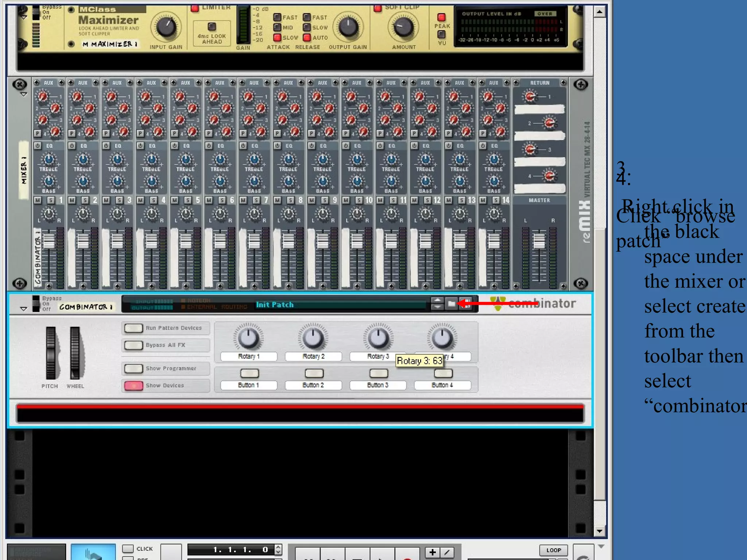Viewport: 747px width, 560px height.
Task: Click Combinator Button 1 above its label
Action: click(249, 373)
